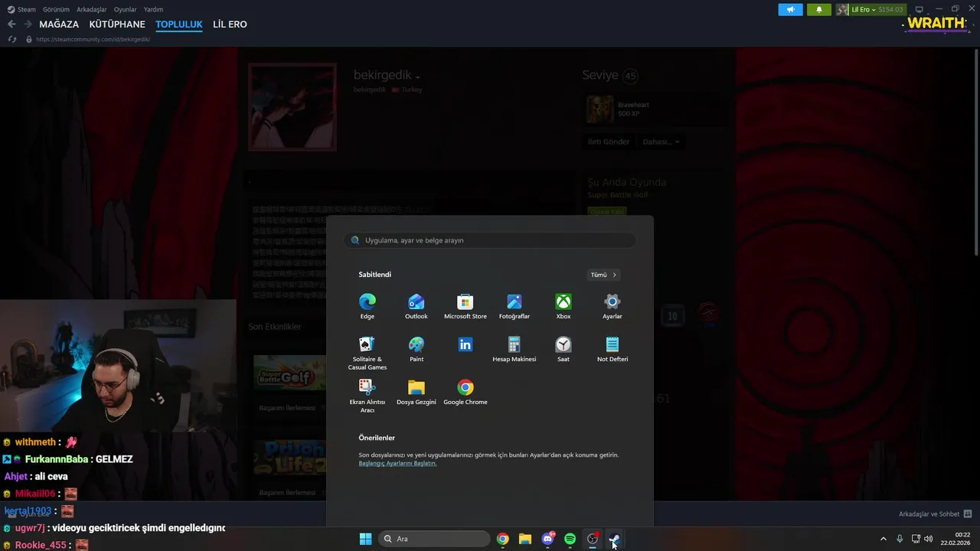Screen dimensions: 980x551
Task: Open the Arkadaşlar menu
Action: point(92,9)
